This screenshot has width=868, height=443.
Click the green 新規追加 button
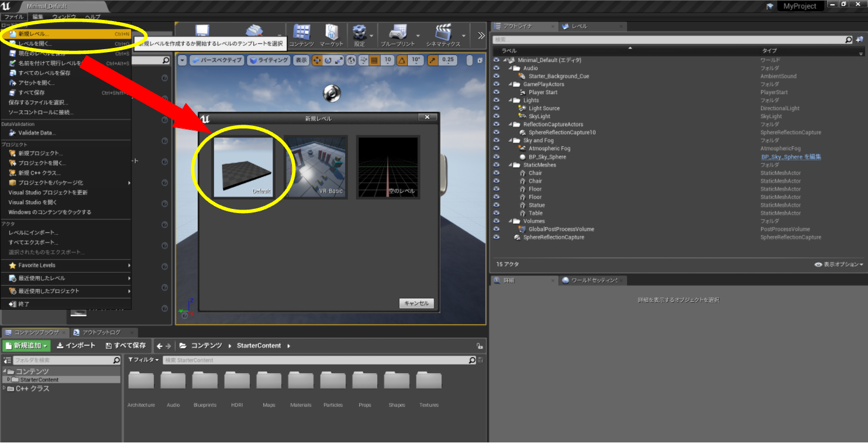click(x=26, y=346)
